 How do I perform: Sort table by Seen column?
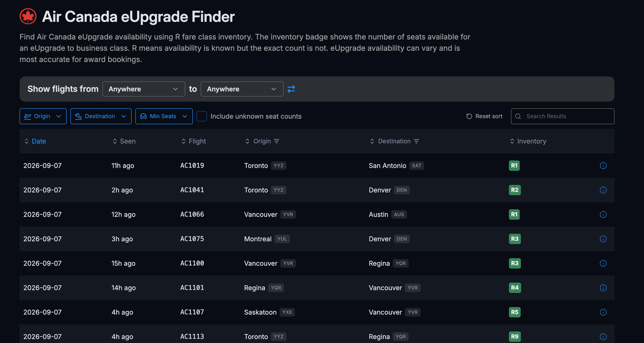(124, 141)
